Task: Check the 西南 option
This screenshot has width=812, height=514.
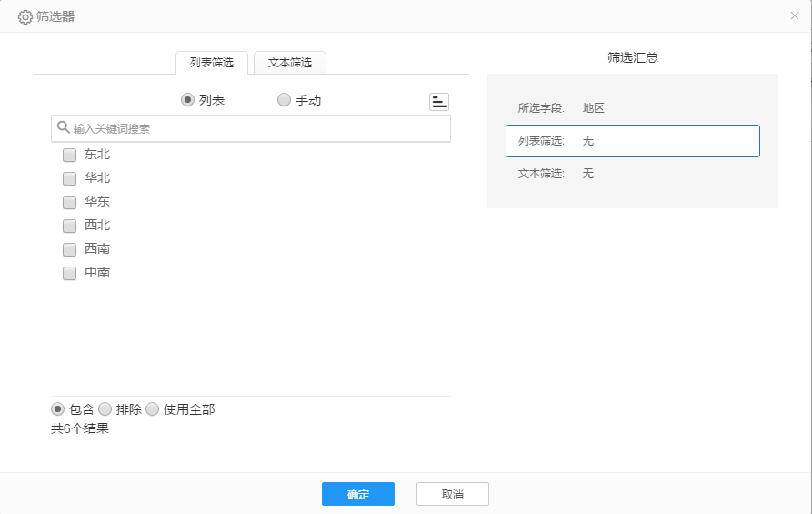Action: tap(69, 249)
